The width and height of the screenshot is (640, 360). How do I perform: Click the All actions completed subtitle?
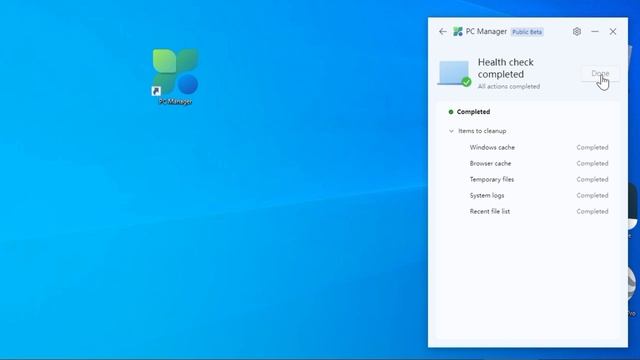tap(509, 87)
